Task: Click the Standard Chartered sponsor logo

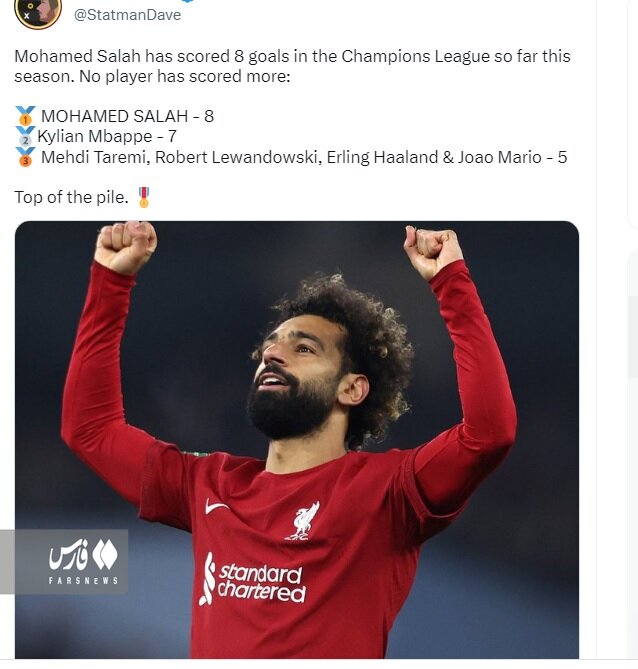Action: click(253, 579)
